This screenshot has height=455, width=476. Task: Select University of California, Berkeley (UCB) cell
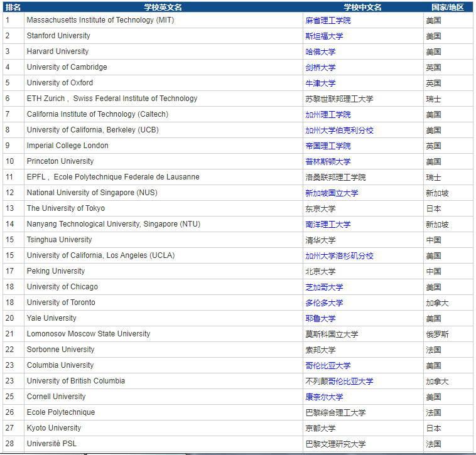[163, 130]
